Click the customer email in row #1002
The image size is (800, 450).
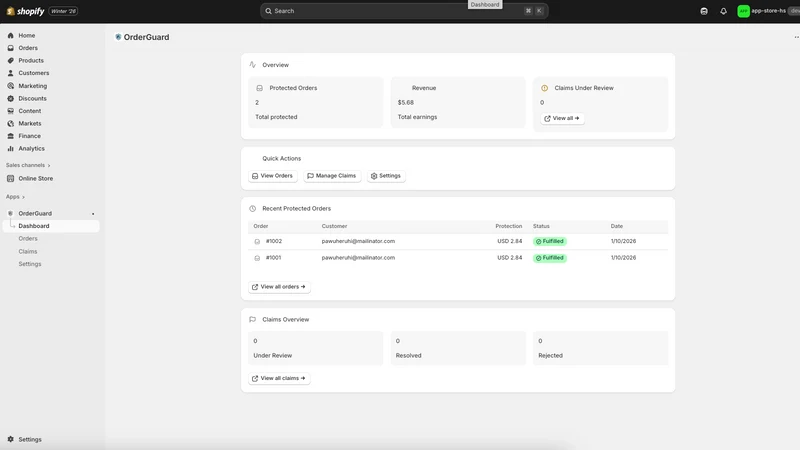tap(358, 241)
